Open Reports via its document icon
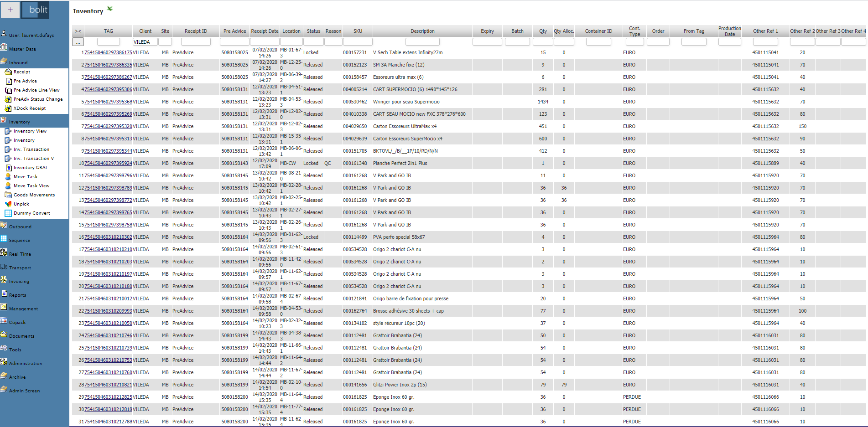 point(4,293)
